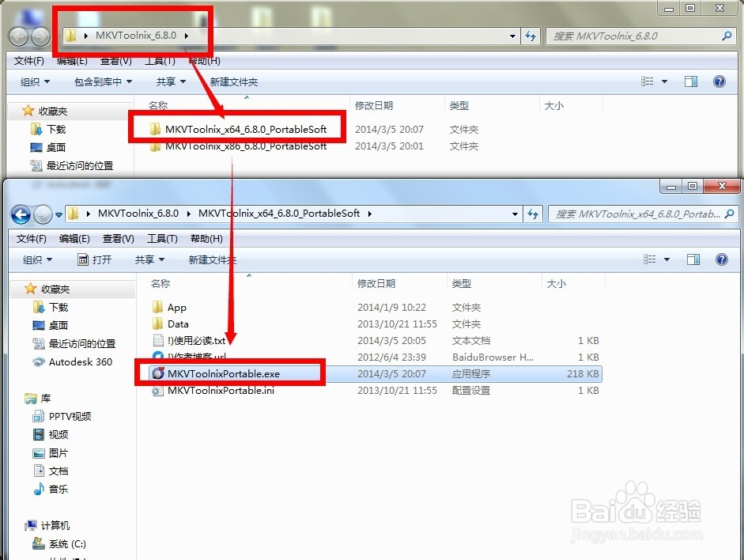This screenshot has height=560, width=744.
Task: Expand address history dropdown in front window
Action: tap(515, 214)
